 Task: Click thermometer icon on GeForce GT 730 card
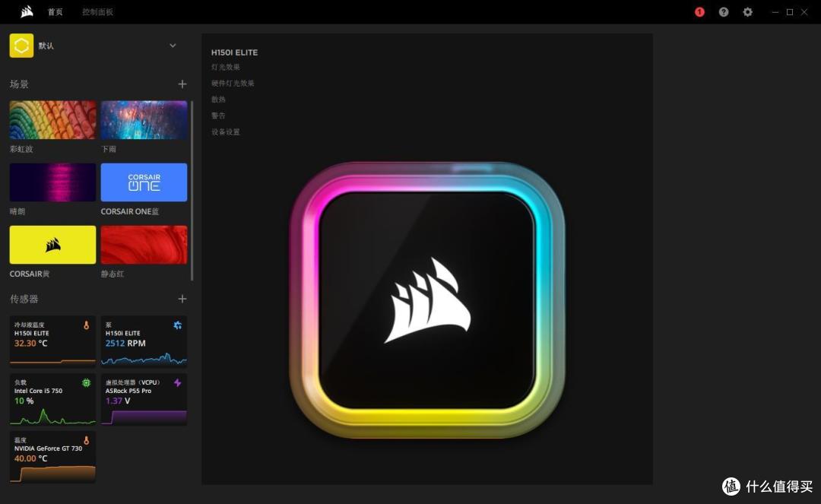(x=87, y=441)
